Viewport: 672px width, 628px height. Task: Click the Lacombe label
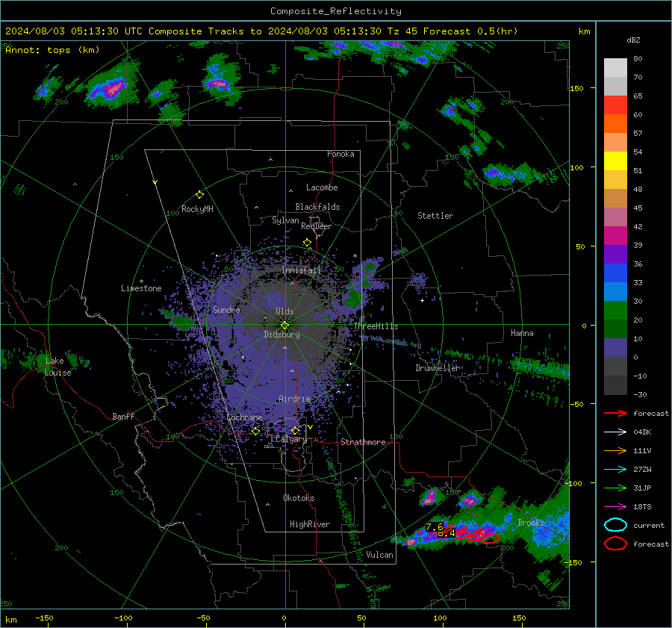[x=322, y=187]
